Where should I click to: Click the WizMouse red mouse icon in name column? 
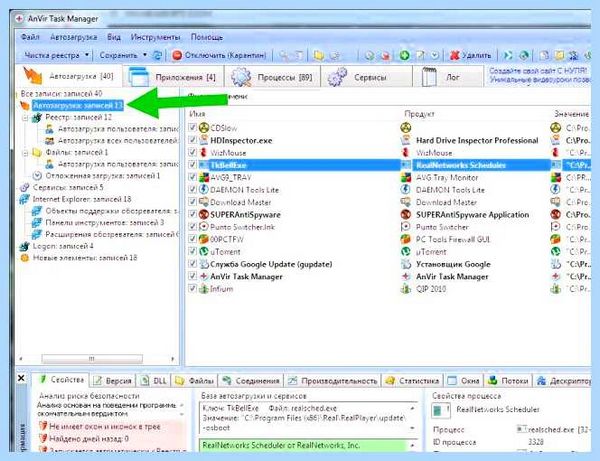point(204,152)
